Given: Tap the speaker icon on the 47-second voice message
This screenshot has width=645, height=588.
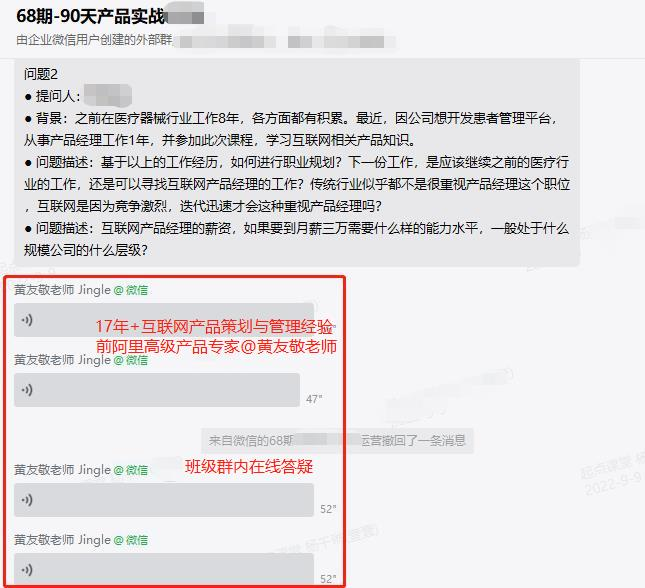Looking at the screenshot, I should pos(27,390).
